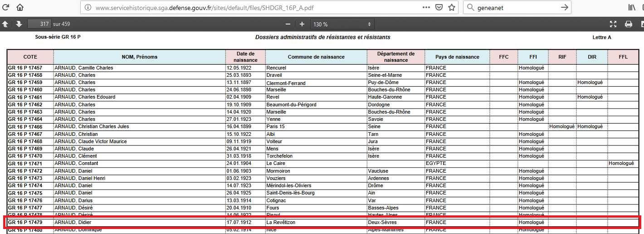The image size is (644, 234).
Task: Print the PDF document
Action: point(629,24)
